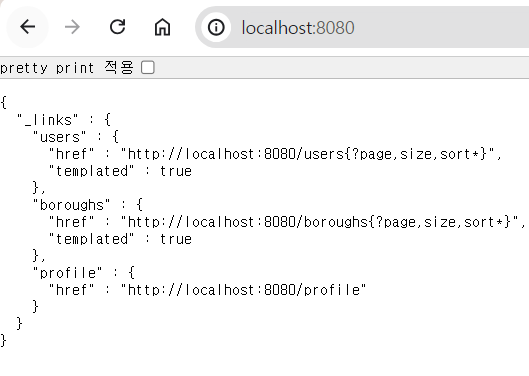
Task: Click the users href URL value
Action: 308,154
